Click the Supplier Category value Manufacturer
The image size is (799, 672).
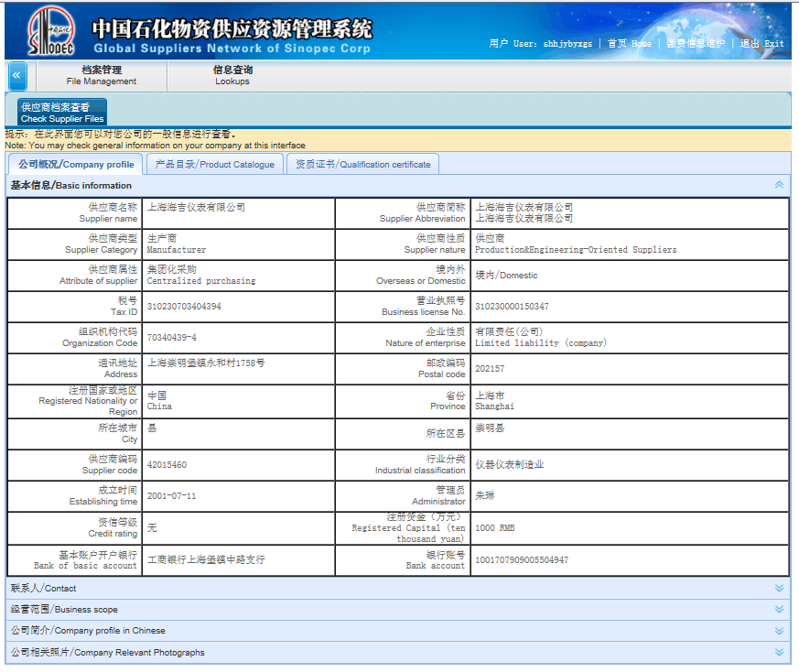click(177, 250)
